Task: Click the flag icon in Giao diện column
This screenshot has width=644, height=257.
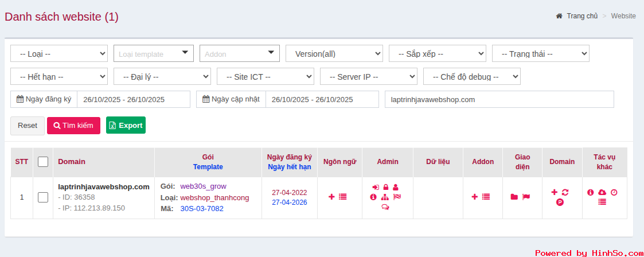Action: click(x=526, y=197)
